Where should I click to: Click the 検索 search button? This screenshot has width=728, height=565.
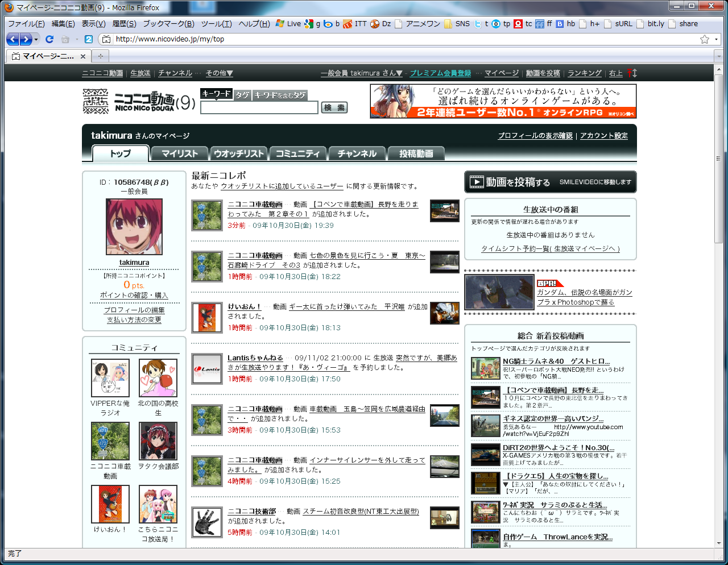[334, 107]
